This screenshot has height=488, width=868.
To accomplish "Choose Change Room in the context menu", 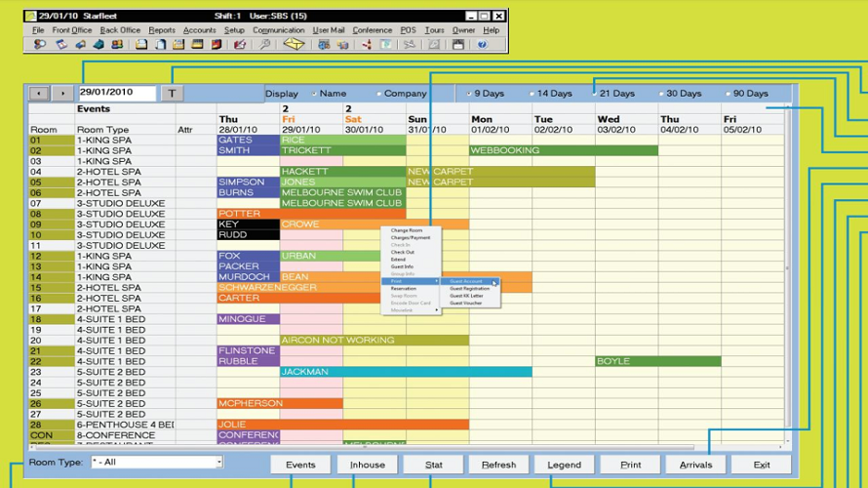I will coord(411,230).
